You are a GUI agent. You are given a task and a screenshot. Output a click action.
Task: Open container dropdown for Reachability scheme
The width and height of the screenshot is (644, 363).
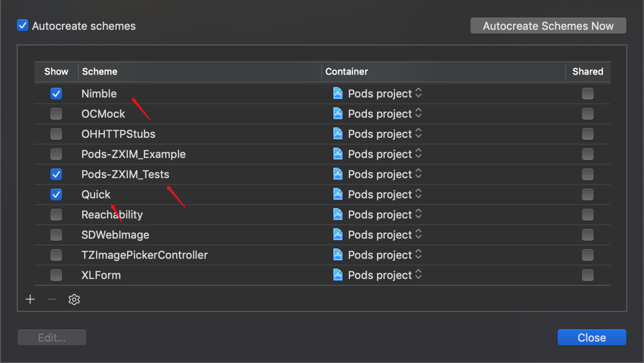pyautogui.click(x=419, y=215)
